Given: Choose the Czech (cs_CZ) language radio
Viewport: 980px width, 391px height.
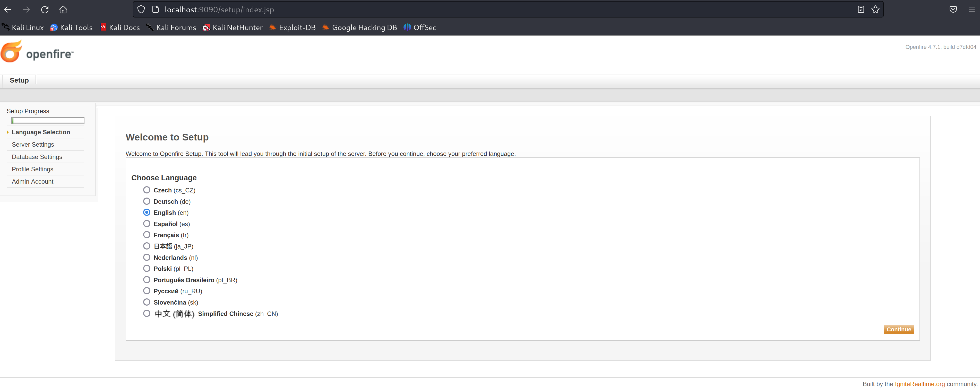Looking at the screenshot, I should pyautogui.click(x=147, y=190).
